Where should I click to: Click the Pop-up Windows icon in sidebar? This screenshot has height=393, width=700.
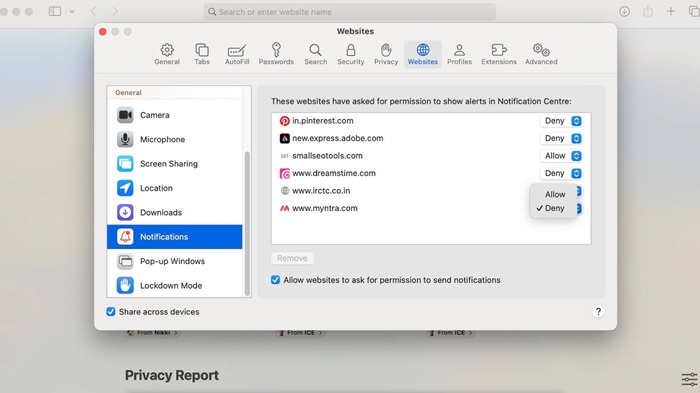coord(125,261)
